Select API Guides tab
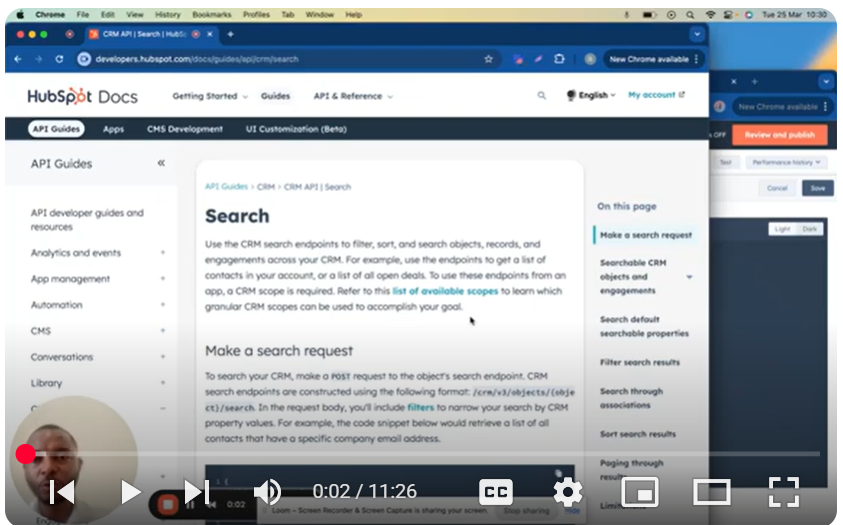The height and width of the screenshot is (525, 843). 56,129
